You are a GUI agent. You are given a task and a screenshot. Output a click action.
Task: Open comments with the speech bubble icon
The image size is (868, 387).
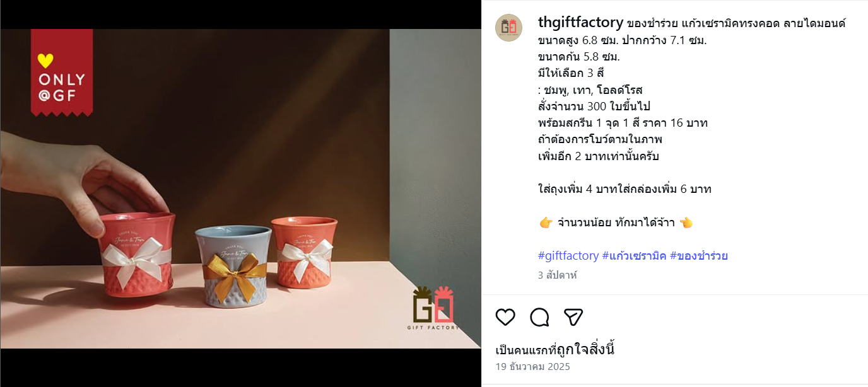pyautogui.click(x=539, y=317)
